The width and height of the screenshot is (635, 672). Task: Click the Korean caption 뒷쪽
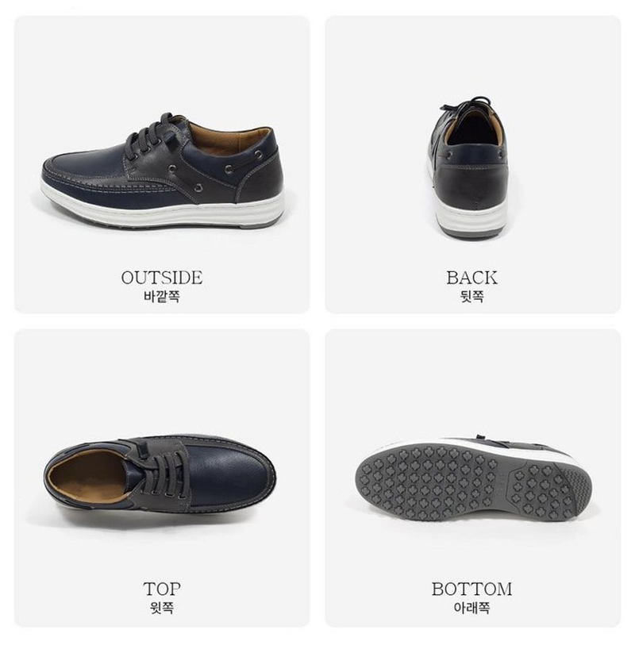[472, 297]
